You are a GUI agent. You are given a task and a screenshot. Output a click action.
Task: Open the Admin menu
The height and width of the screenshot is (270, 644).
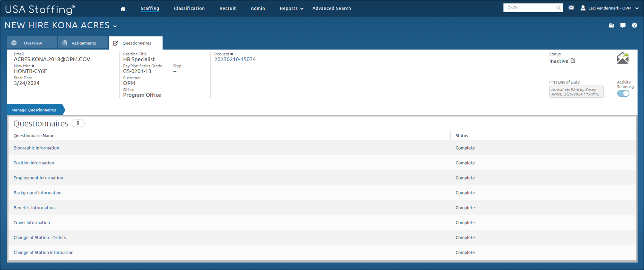258,8
